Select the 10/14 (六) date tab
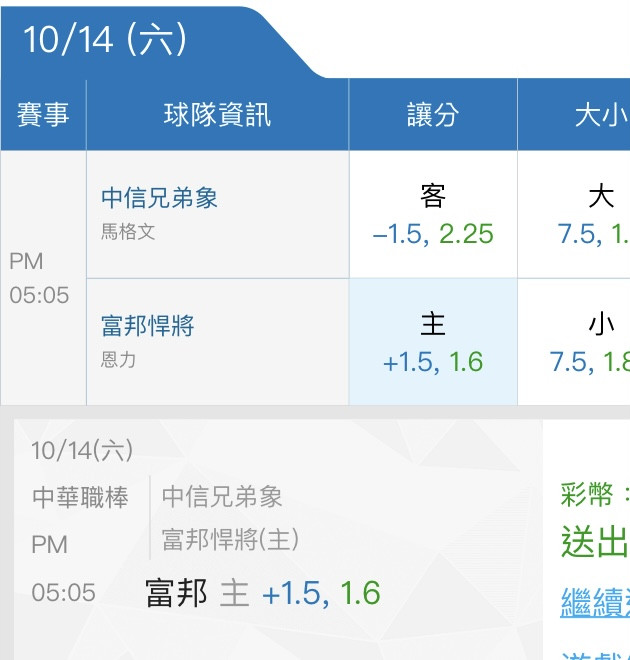The height and width of the screenshot is (660, 630). pos(105,40)
